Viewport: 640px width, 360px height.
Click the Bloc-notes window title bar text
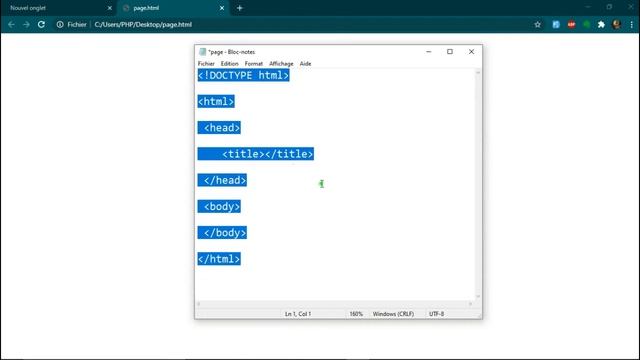click(231, 52)
